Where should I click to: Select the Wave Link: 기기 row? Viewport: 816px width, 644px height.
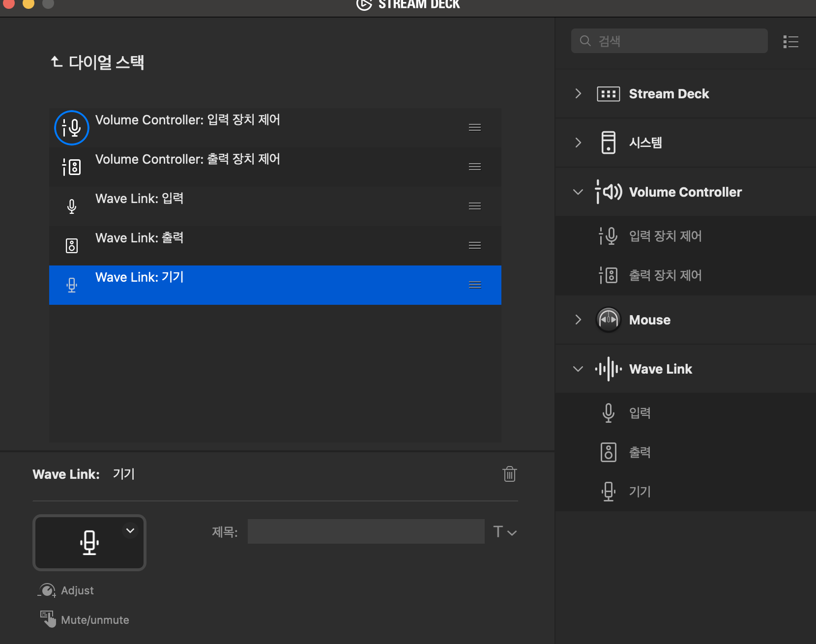[275, 285]
